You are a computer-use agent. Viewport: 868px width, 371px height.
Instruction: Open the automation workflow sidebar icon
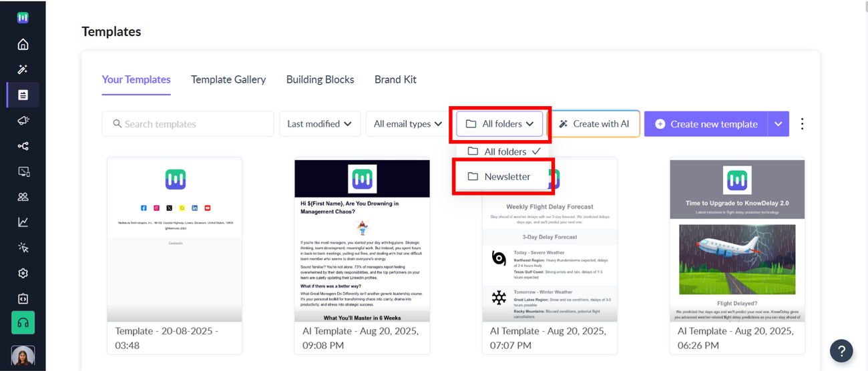pyautogui.click(x=23, y=146)
